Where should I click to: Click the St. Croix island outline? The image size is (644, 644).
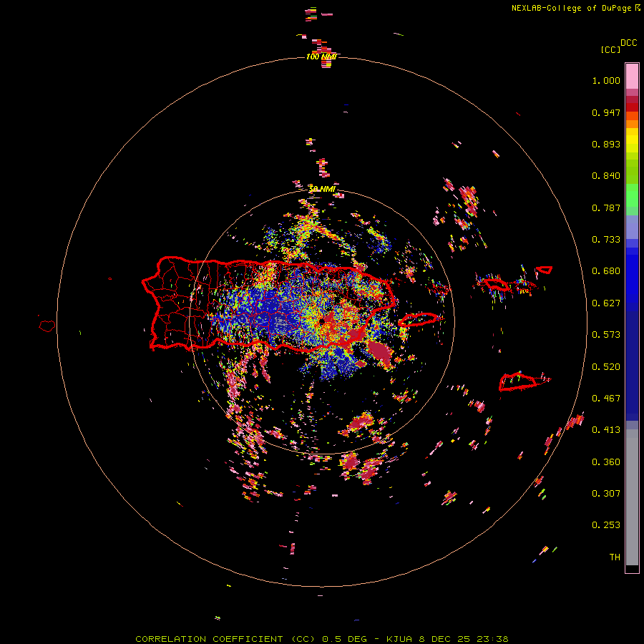(518, 381)
